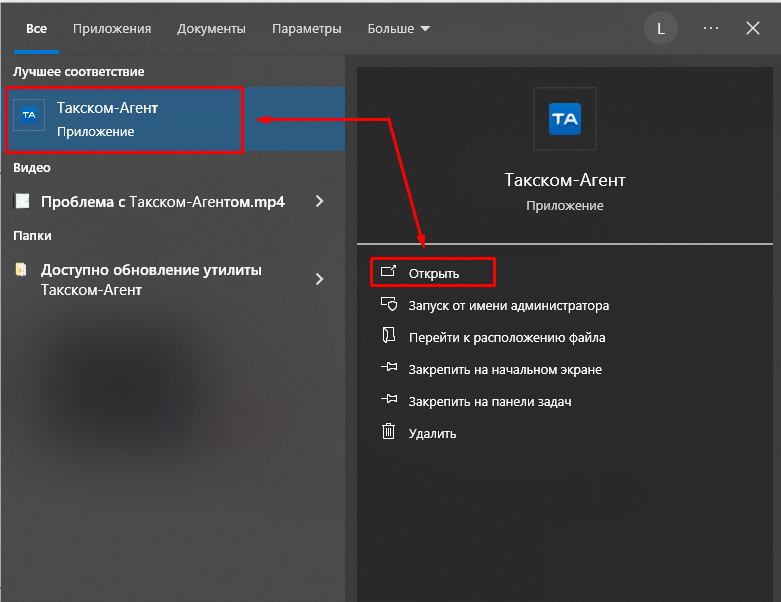This screenshot has width=781, height=602.
Task: Click the pin icon for Закрепить на панели задач
Action: click(389, 400)
